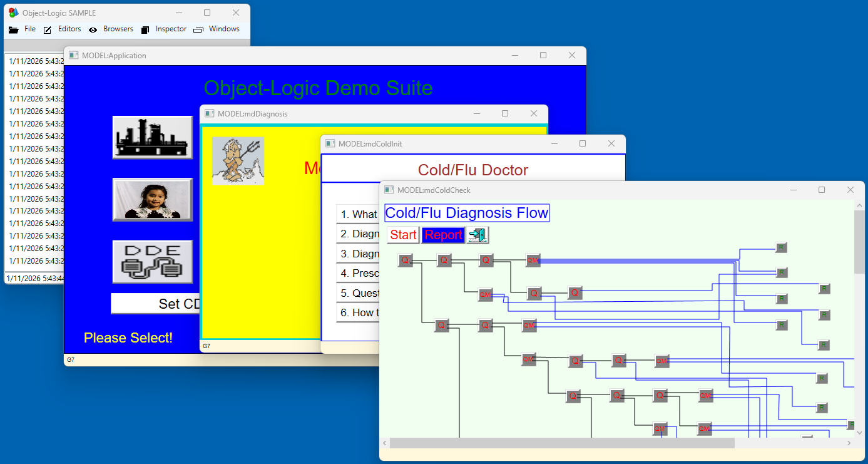Viewport: 868px width, 464px height.
Task: Click the exit door icon beside Report
Action: [x=477, y=235]
